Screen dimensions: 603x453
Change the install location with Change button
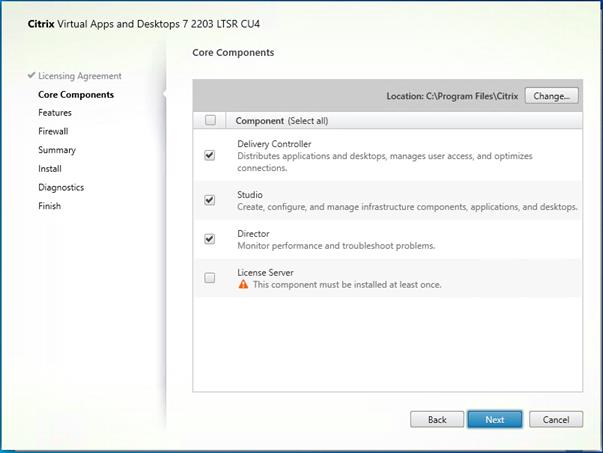(551, 96)
